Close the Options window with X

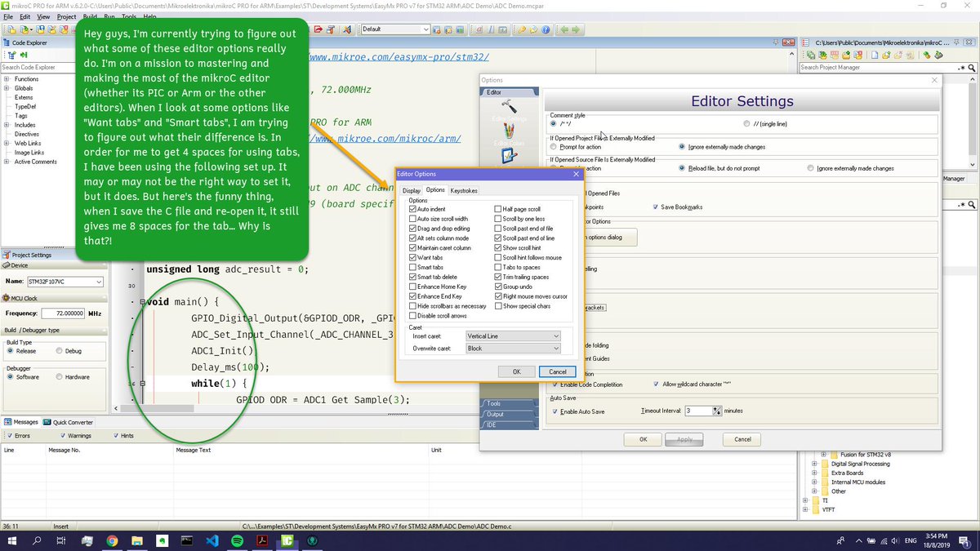tap(935, 80)
